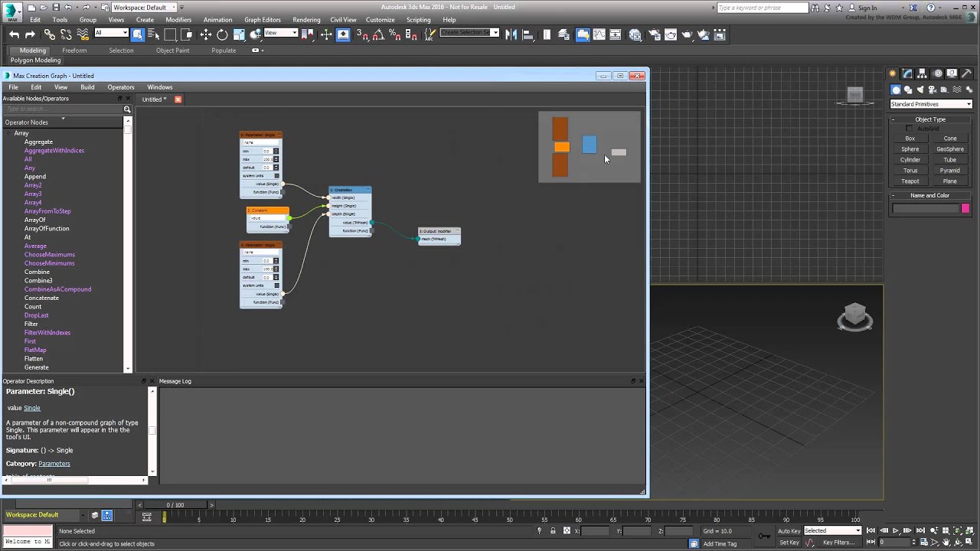The height and width of the screenshot is (551, 980).
Task: Toggle the selection lock icon
Action: (x=553, y=530)
